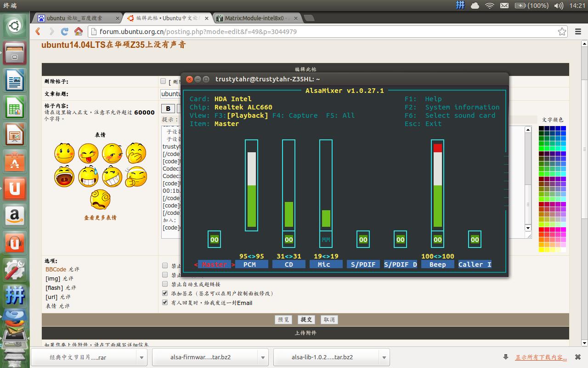Click the browser Back arrow
The width and height of the screenshot is (588, 368).
point(38,32)
